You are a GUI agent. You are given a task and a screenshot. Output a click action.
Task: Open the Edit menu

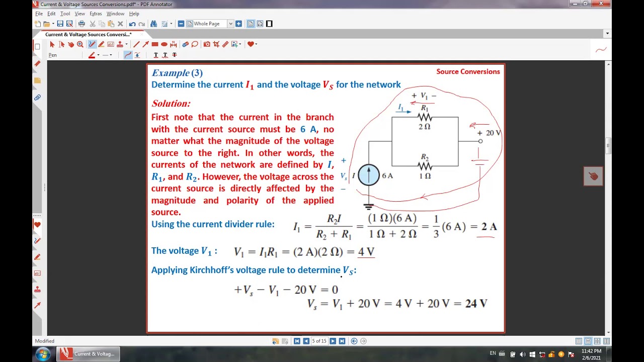pos(51,14)
